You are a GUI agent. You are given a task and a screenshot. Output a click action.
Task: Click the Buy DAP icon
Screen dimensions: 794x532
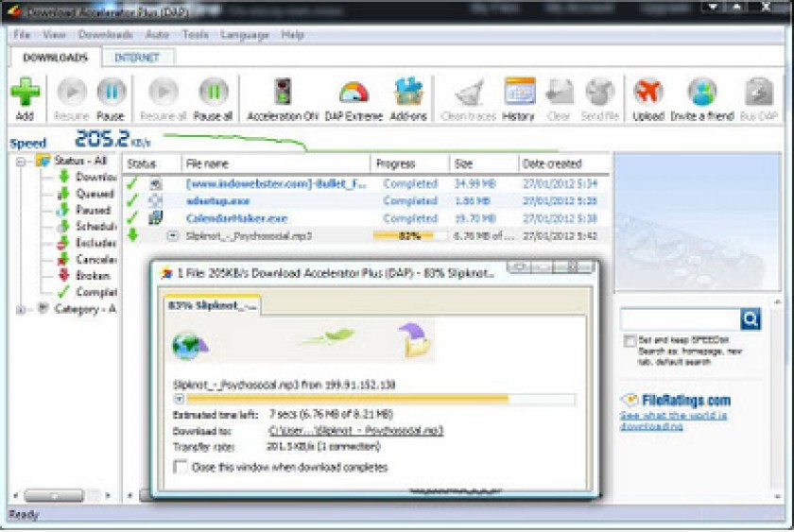tap(758, 92)
